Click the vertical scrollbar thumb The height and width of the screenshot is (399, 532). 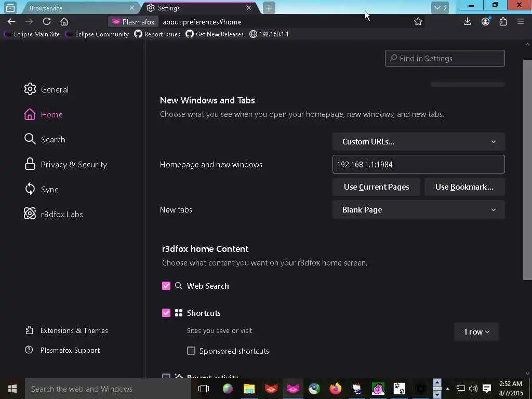[x=527, y=170]
